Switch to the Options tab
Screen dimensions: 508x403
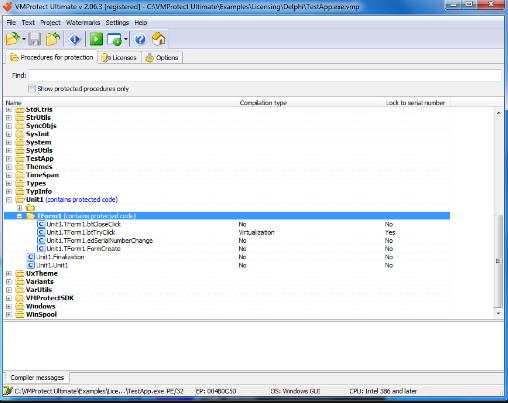(x=162, y=58)
